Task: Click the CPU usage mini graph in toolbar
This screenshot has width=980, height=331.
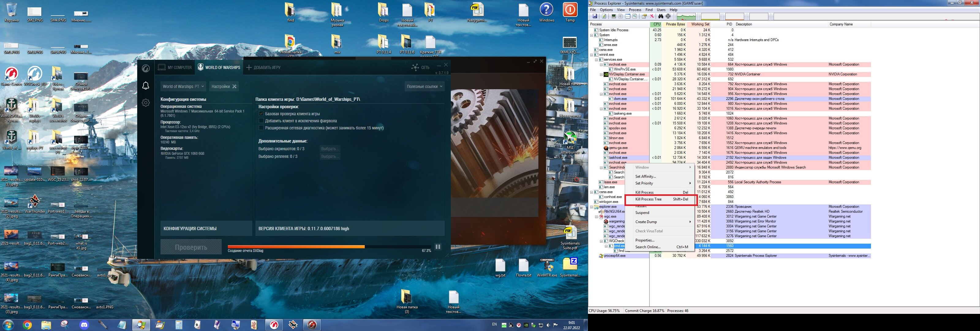Action: pos(686,16)
